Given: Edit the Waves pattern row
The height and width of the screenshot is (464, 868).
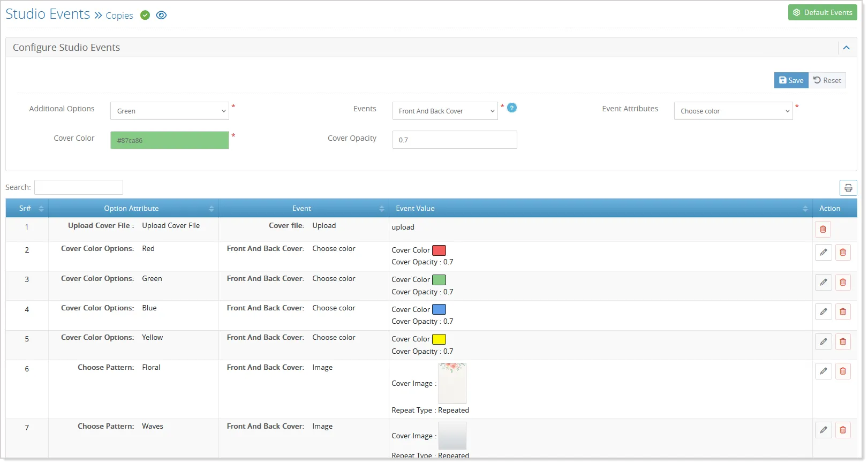Looking at the screenshot, I should [823, 430].
